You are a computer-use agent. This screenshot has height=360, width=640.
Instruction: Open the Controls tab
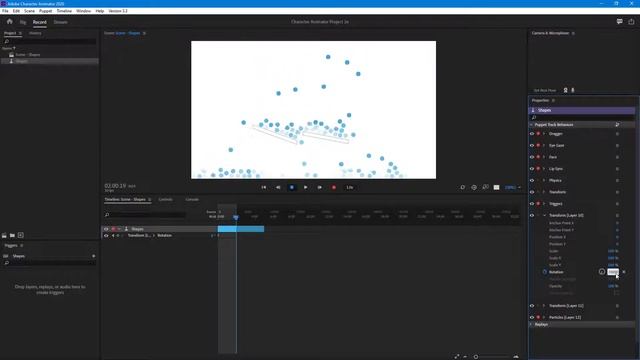coord(165,200)
